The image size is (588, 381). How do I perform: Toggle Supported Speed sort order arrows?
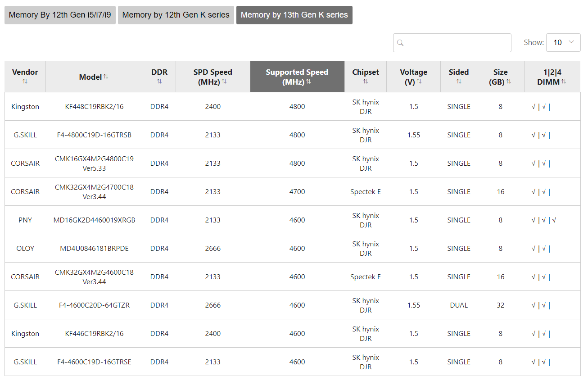pyautogui.click(x=308, y=82)
